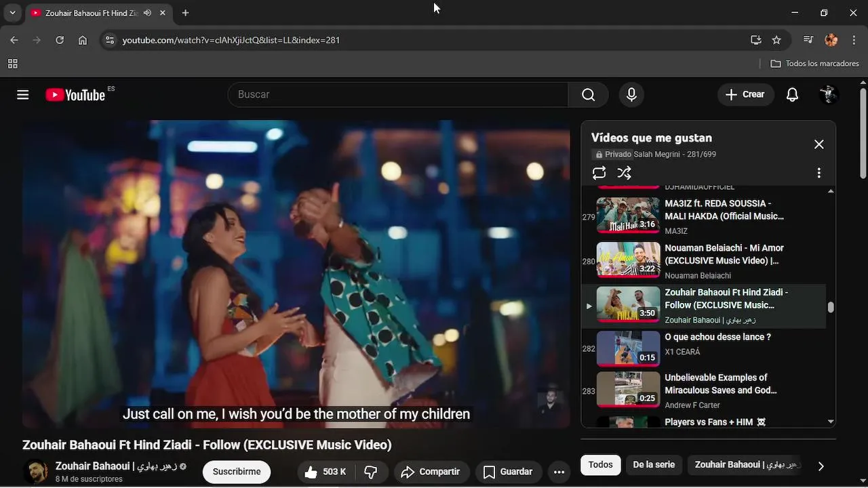Open playlist options three-dot menu

(819, 173)
